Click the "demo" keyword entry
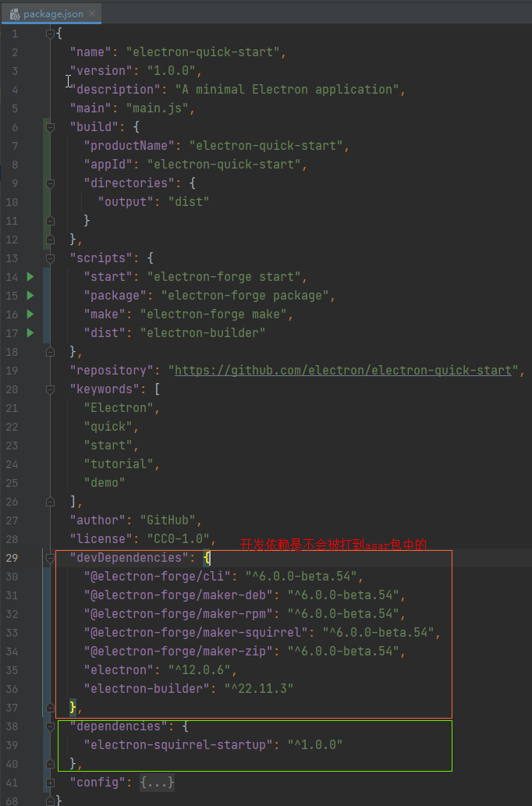Viewport: 532px width, 806px height. (105, 483)
